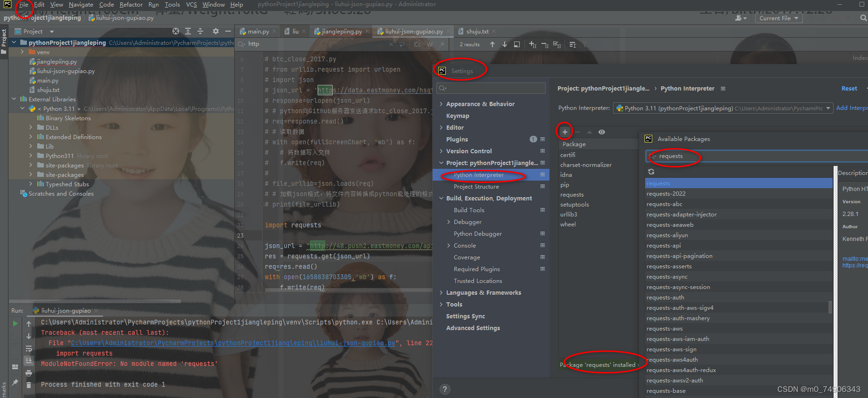Toggle the show early releases eye icon
Image resolution: width=868 pixels, height=398 pixels.
click(602, 132)
